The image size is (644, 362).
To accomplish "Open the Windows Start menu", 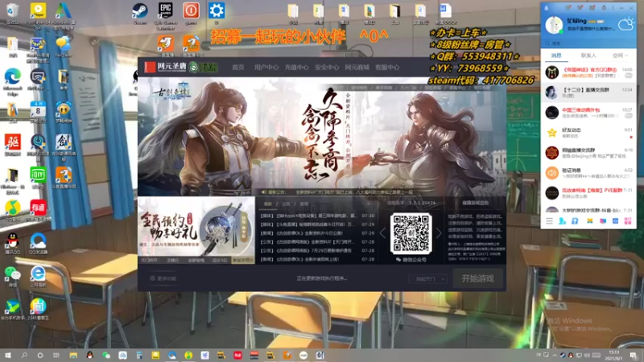I will pos(7,356).
